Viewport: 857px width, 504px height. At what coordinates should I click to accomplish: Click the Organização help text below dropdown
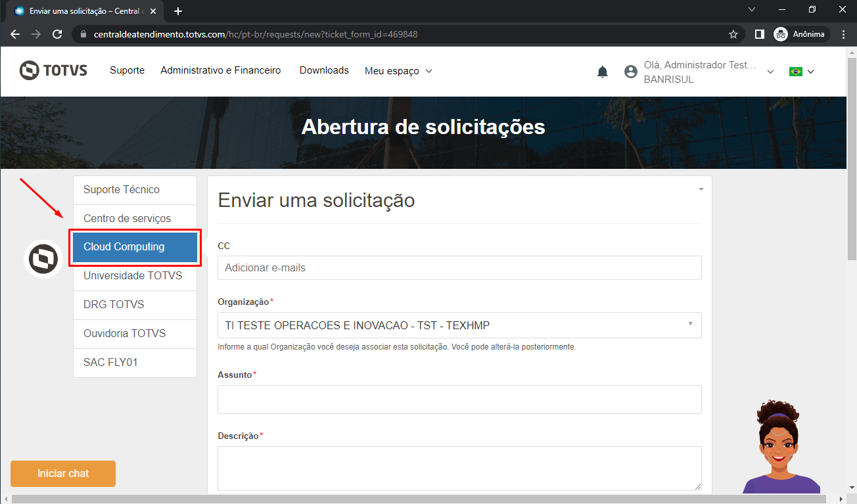[x=397, y=346]
